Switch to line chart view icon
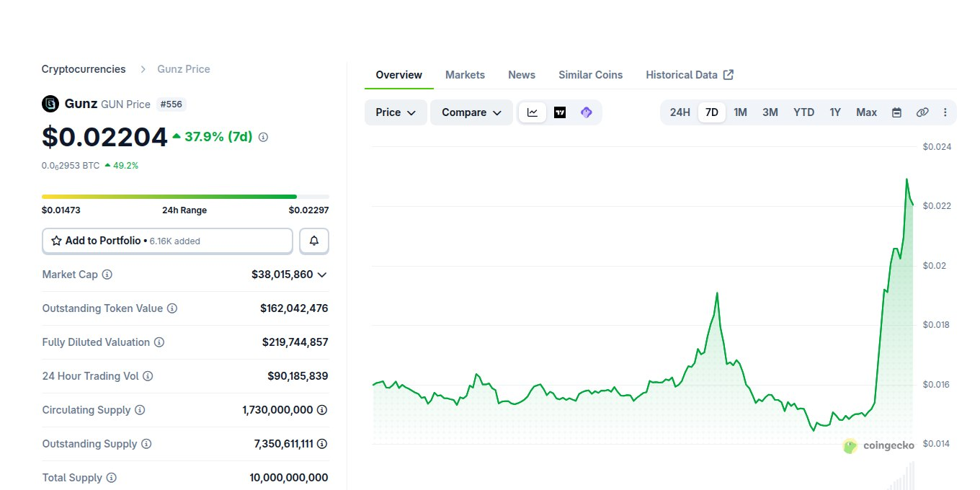The height and width of the screenshot is (490, 980). [x=533, y=112]
